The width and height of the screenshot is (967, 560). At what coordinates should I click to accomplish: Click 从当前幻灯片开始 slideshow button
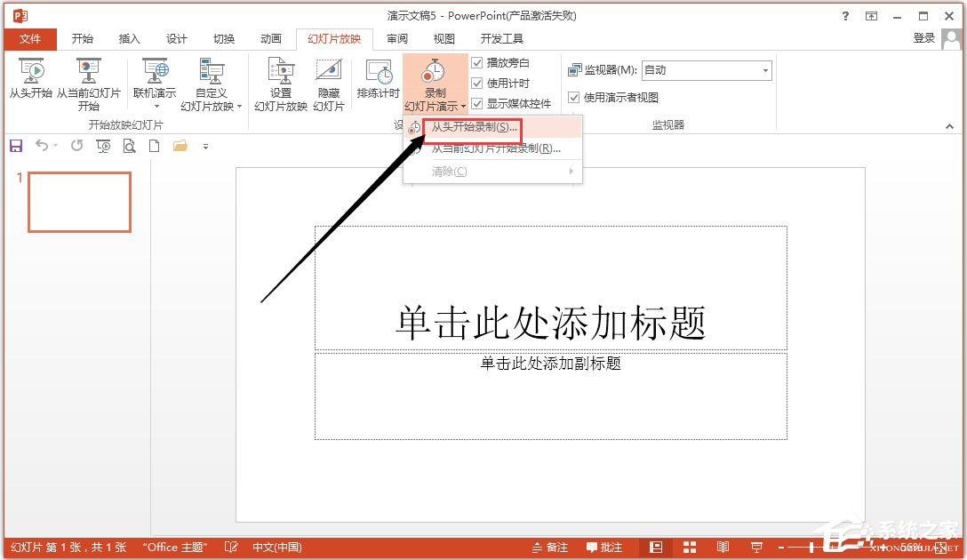point(88,84)
